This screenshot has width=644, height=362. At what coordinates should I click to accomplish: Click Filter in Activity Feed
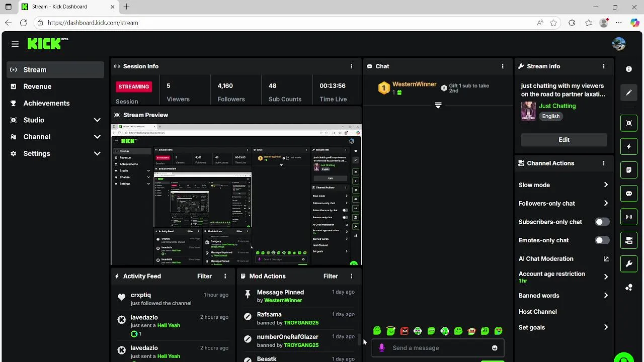[x=204, y=276]
